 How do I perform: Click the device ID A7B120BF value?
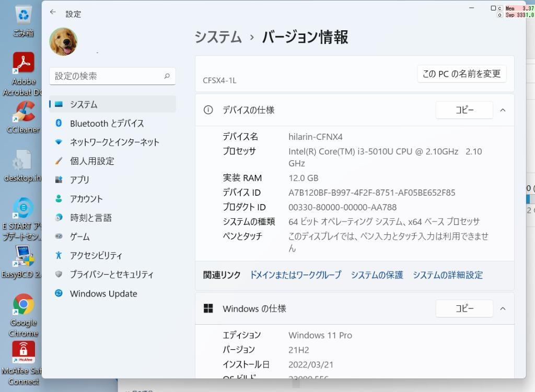coord(371,193)
